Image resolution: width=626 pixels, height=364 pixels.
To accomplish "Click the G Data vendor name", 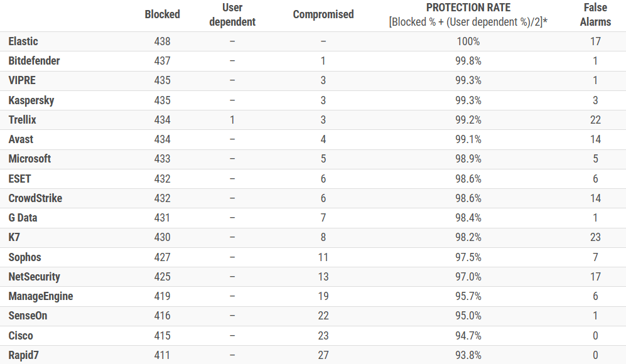I will point(23,218).
